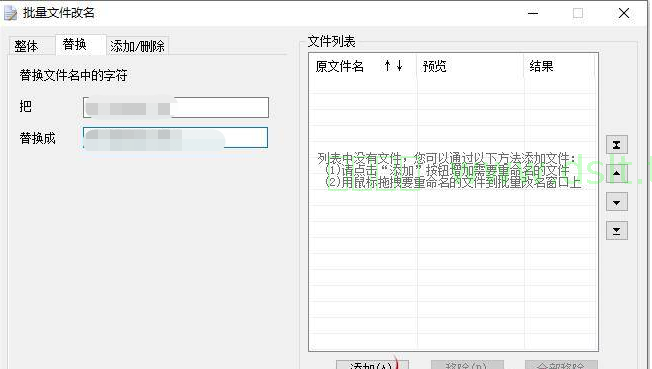
Task: Click the 移除 button
Action: pyautogui.click(x=467, y=365)
